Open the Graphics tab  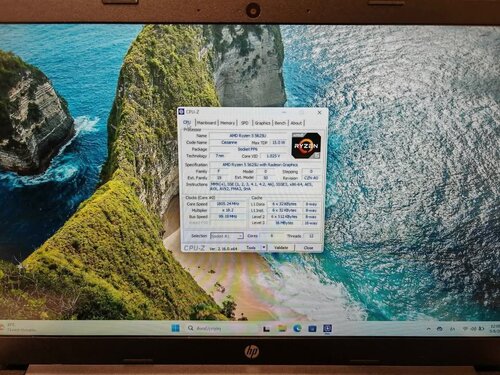coord(262,123)
